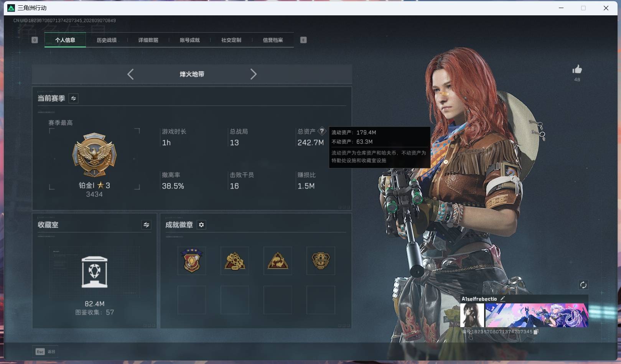This screenshot has width=621, height=364.
Task: Select the red shield star achievement badge
Action: 192,261
